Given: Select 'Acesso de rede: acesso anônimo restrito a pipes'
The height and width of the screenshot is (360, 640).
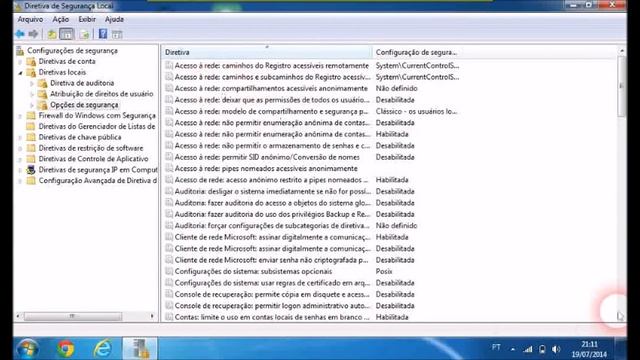Looking at the screenshot, I should point(271,180).
